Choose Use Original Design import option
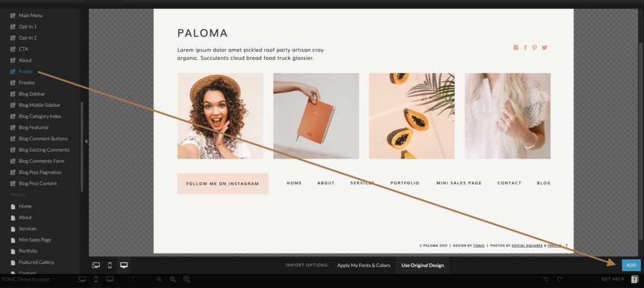The image size is (644, 288). tap(423, 265)
